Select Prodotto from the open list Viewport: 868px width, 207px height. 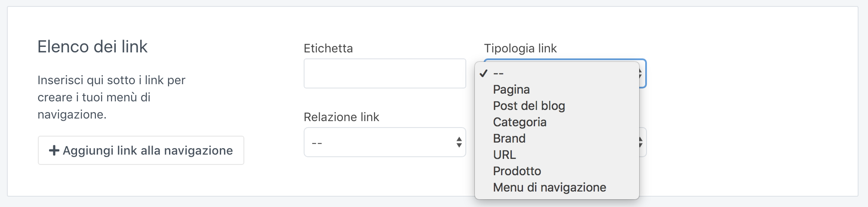tap(517, 171)
